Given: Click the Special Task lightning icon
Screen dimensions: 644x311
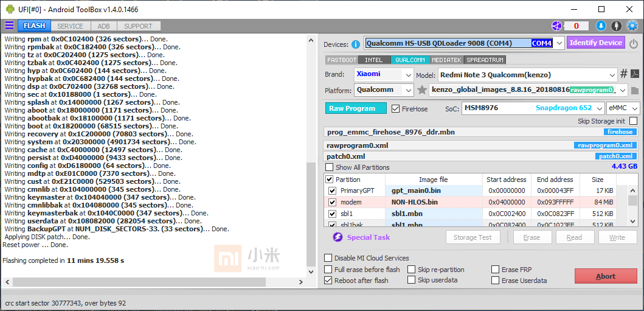Looking at the screenshot, I should 338,237.
